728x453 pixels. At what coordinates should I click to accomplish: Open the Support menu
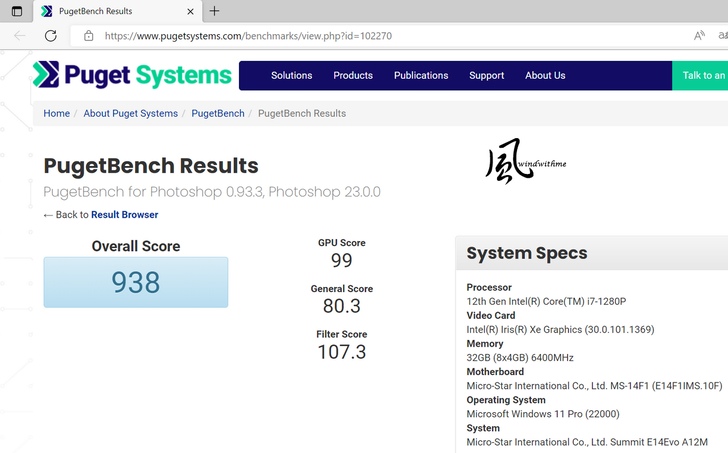(486, 75)
